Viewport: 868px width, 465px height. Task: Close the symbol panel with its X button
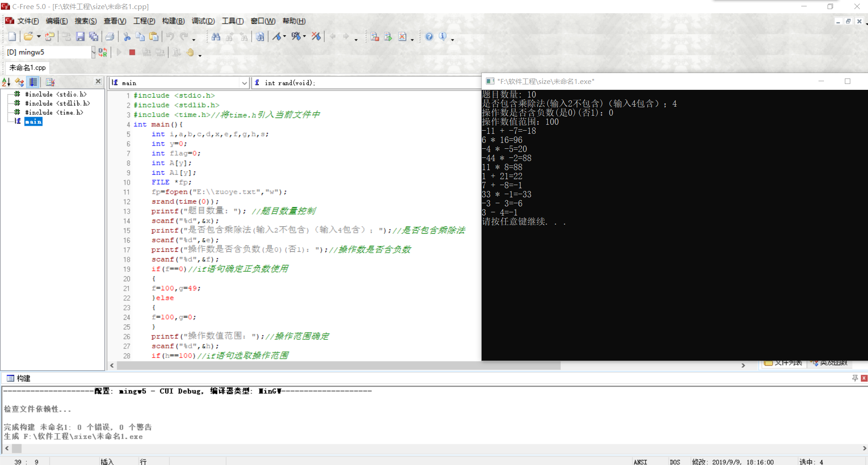(98, 81)
